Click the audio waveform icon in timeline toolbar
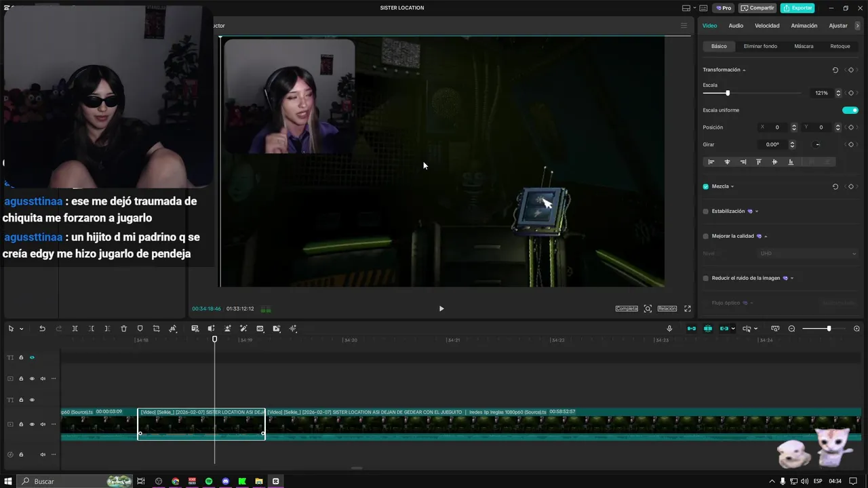 click(x=293, y=329)
